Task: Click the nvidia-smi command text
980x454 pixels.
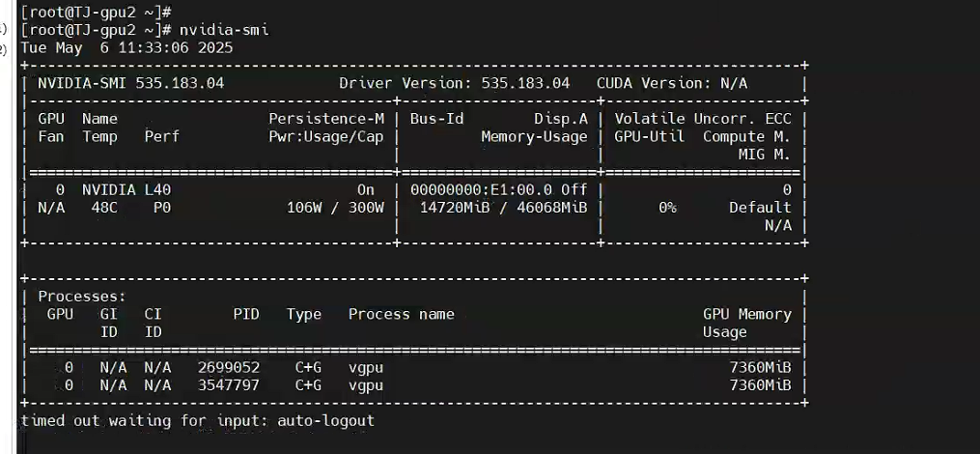Action: coord(224,30)
